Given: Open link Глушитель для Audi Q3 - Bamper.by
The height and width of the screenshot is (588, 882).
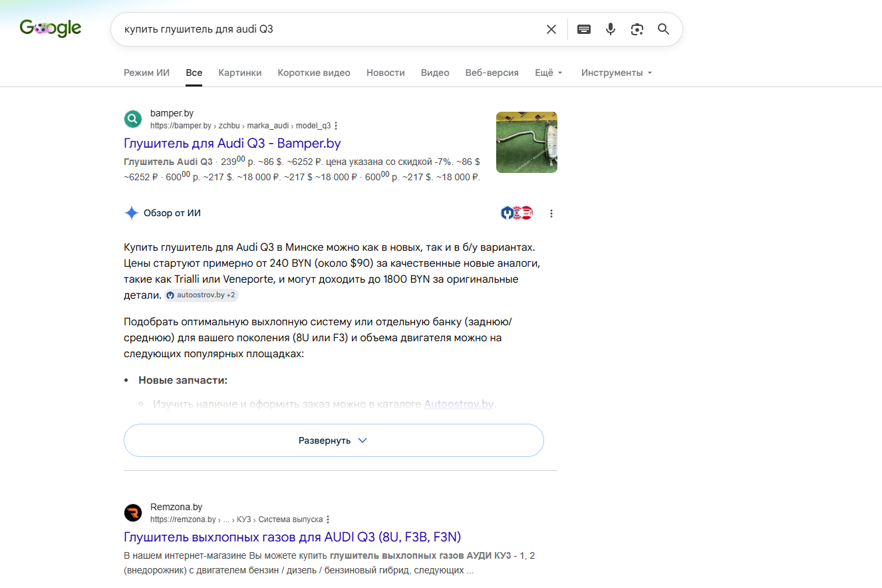Looking at the screenshot, I should [x=232, y=143].
